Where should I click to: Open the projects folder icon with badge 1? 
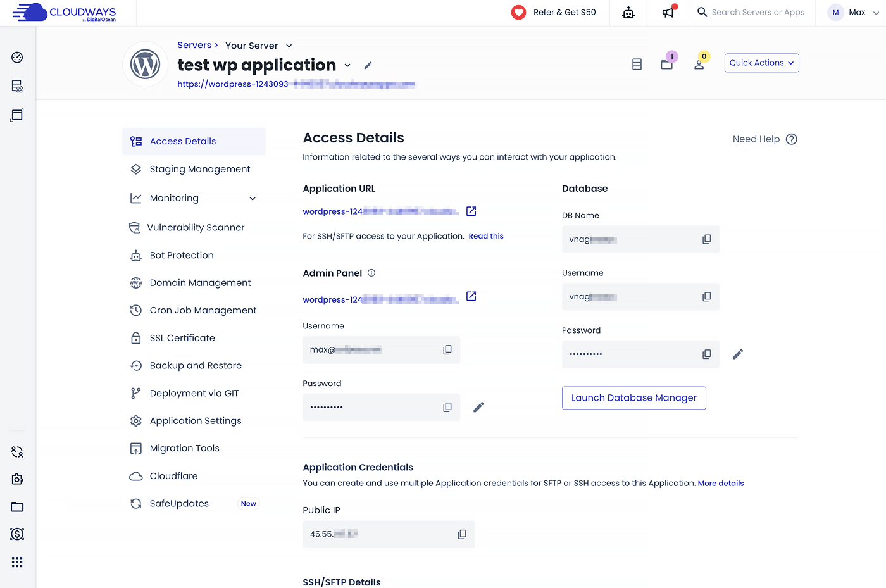coord(667,64)
